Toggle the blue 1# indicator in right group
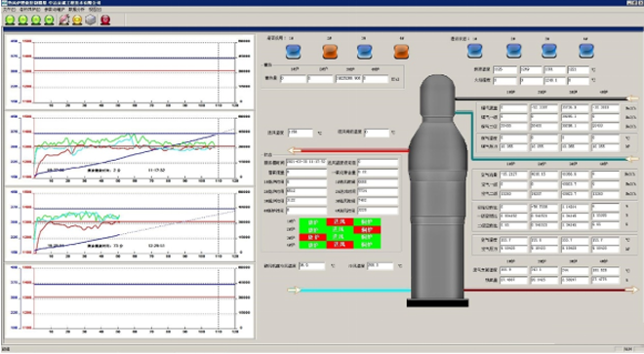Viewport: 644px width, 354px height. coord(475,51)
